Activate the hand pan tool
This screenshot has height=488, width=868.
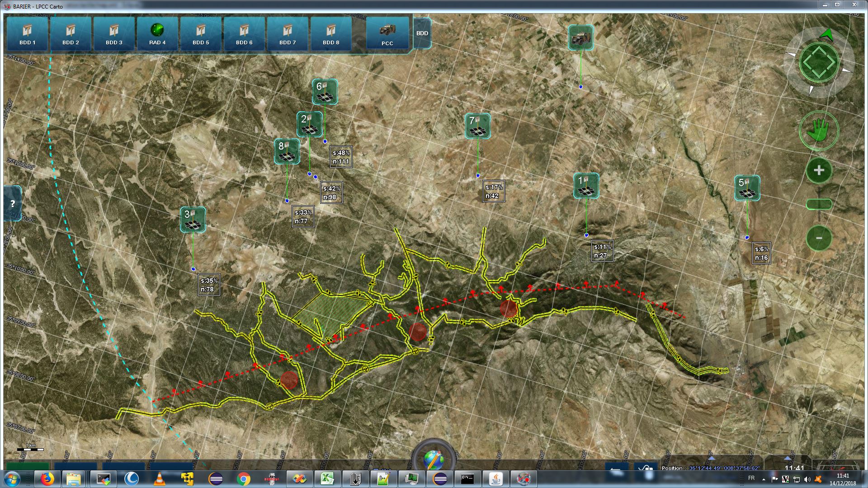[819, 131]
